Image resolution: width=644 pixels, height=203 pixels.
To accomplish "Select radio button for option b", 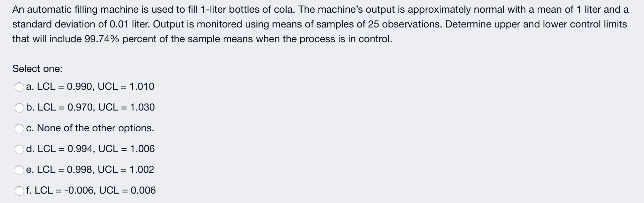I will (x=20, y=108).
